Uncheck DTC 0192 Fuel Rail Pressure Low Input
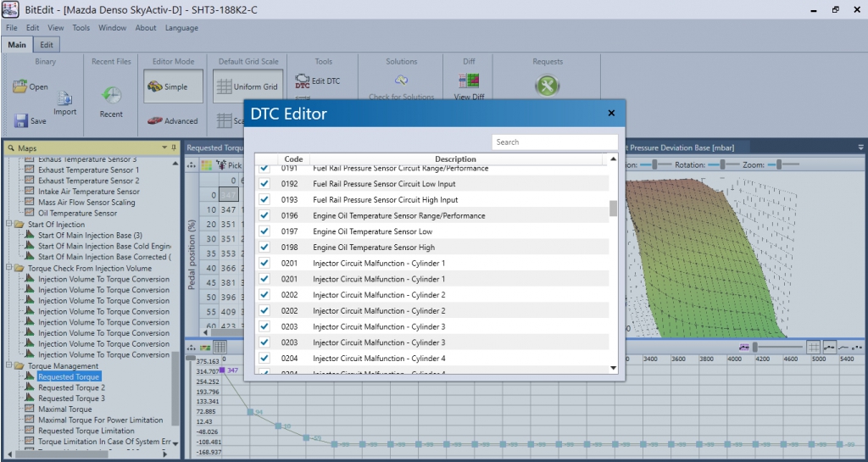The image size is (868, 462). pyautogui.click(x=264, y=183)
